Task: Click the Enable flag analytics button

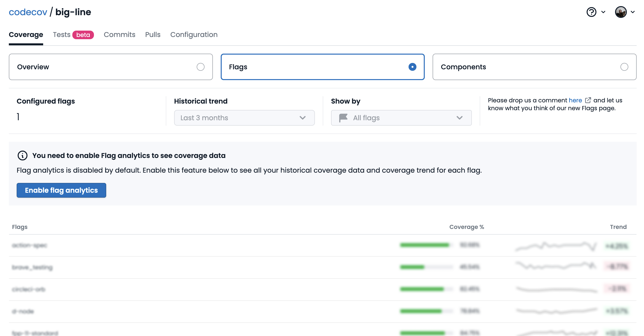Action: [x=61, y=190]
